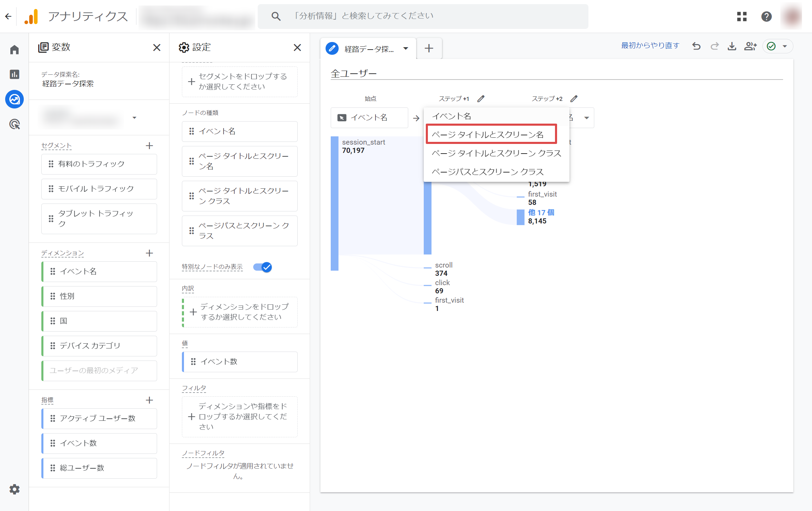This screenshot has height=511, width=812.
Task: Open the 経路データ探索 tab dropdown arrow
Action: click(405, 49)
